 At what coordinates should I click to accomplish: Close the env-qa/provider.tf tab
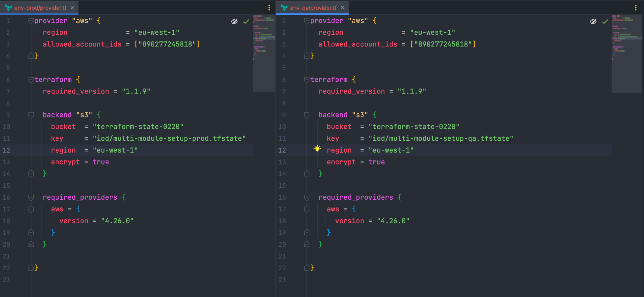click(x=342, y=8)
